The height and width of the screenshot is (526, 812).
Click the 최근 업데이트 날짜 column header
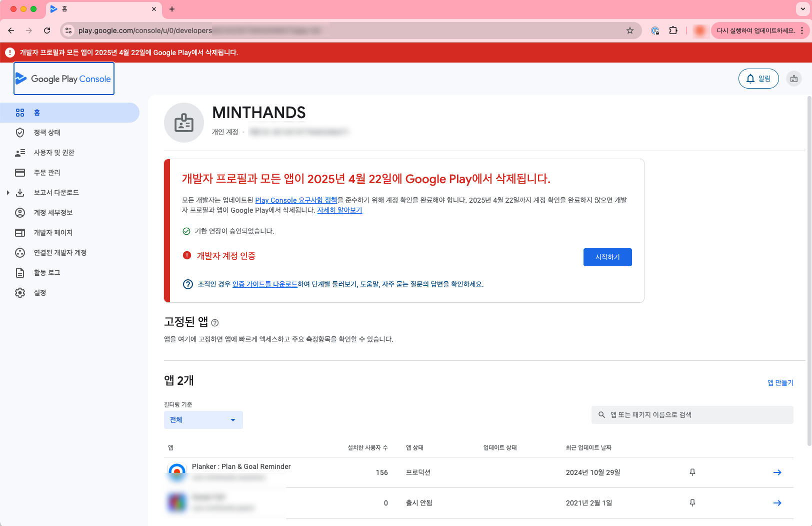pos(588,447)
